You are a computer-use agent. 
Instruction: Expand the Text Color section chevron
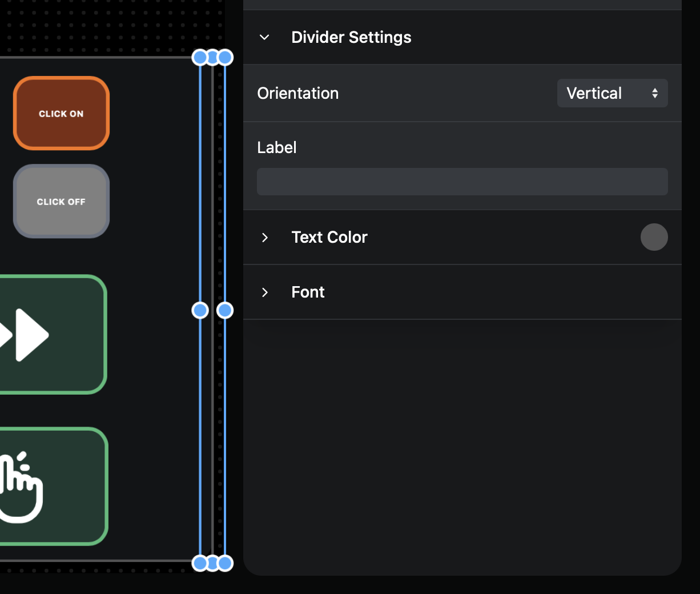coord(264,237)
